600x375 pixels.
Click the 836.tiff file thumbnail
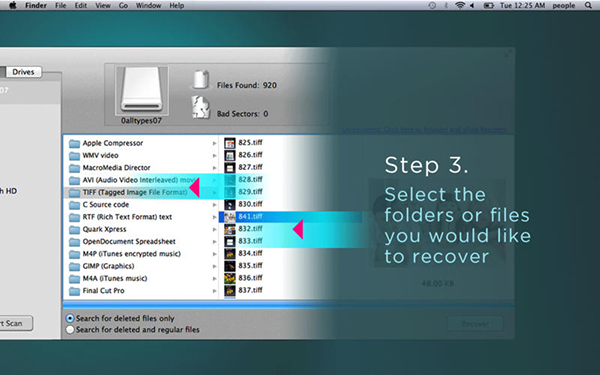(x=230, y=278)
